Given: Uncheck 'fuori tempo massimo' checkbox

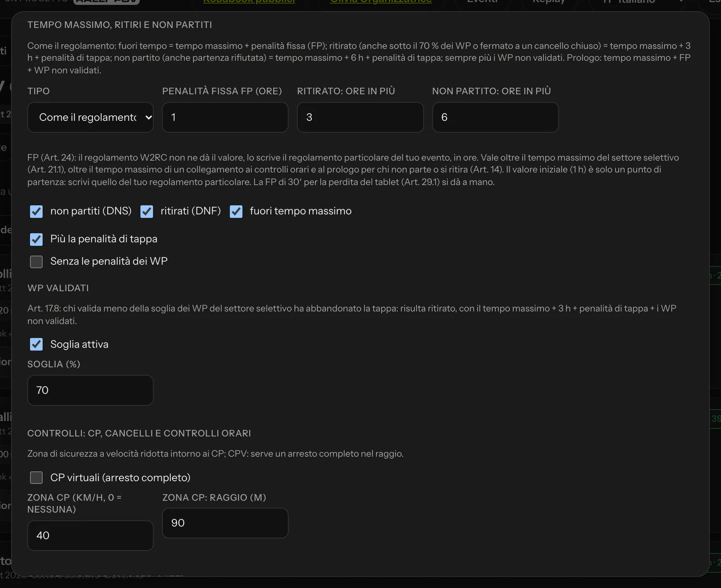Looking at the screenshot, I should [236, 211].
